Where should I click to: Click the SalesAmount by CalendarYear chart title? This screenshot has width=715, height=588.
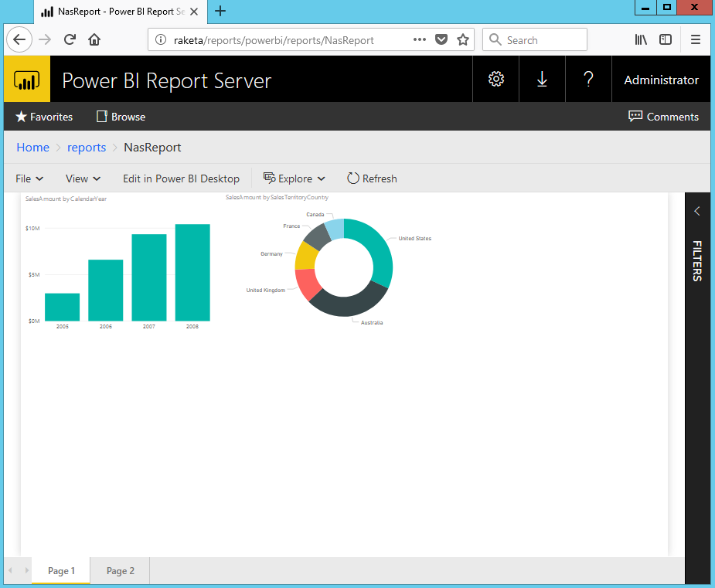pyautogui.click(x=66, y=199)
